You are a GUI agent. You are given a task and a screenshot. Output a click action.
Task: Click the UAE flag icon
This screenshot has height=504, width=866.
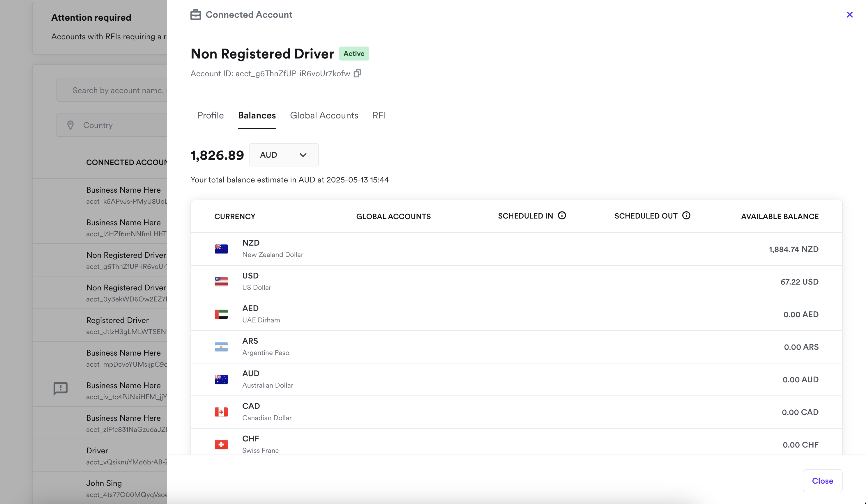point(221,314)
